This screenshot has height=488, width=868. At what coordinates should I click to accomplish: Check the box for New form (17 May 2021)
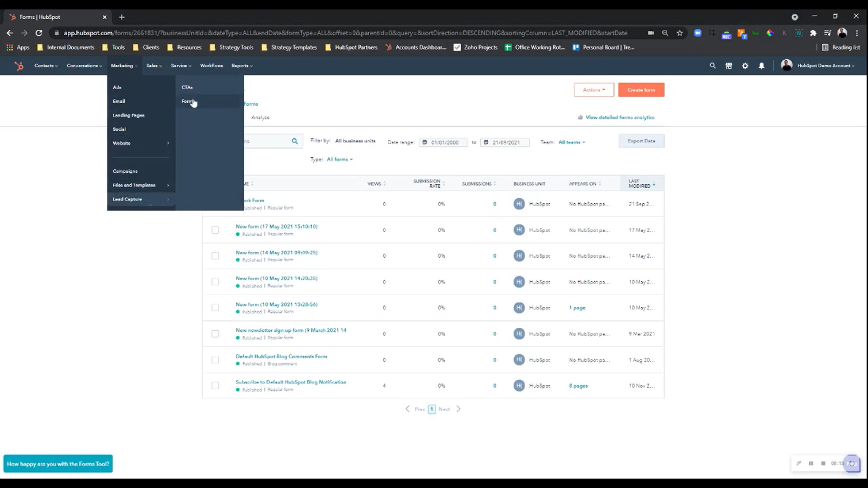[x=215, y=230]
